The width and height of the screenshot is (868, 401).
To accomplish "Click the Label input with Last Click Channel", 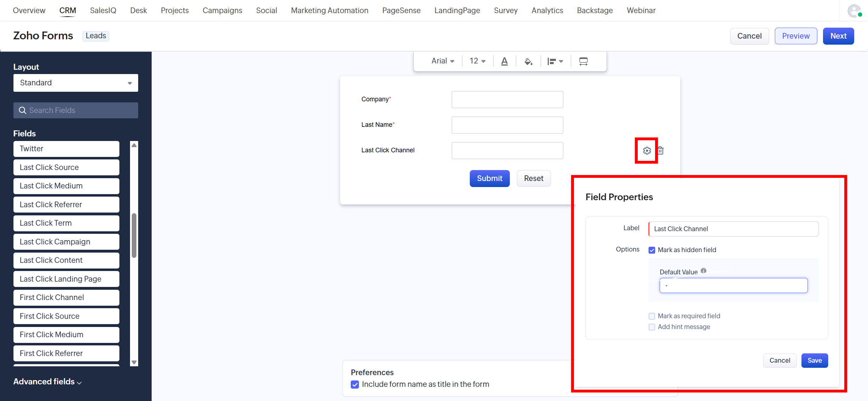I will point(733,229).
